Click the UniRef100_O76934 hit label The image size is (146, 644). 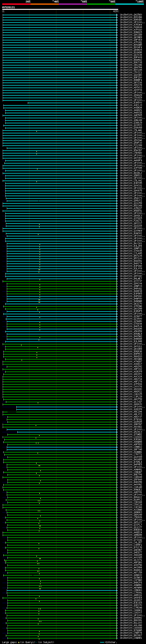(131, 324)
